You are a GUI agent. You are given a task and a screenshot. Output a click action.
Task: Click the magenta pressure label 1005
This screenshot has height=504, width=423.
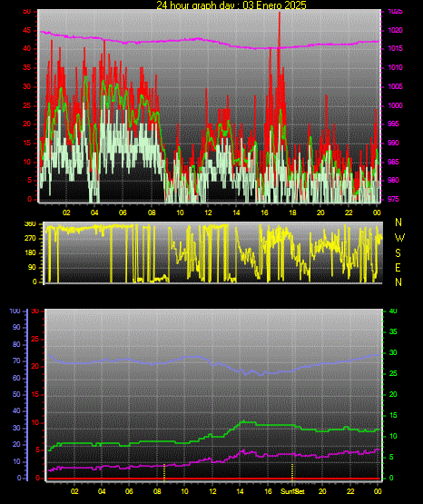point(395,86)
